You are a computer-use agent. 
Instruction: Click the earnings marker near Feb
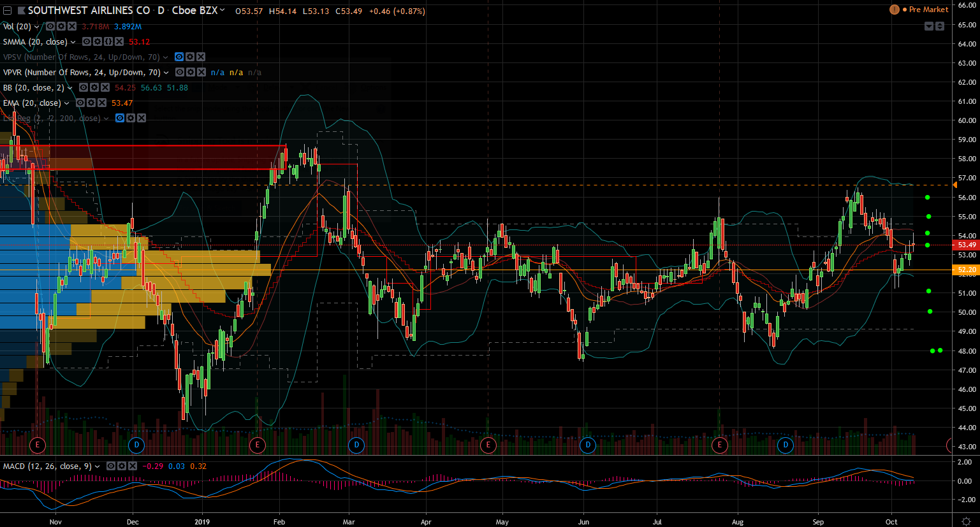click(258, 445)
